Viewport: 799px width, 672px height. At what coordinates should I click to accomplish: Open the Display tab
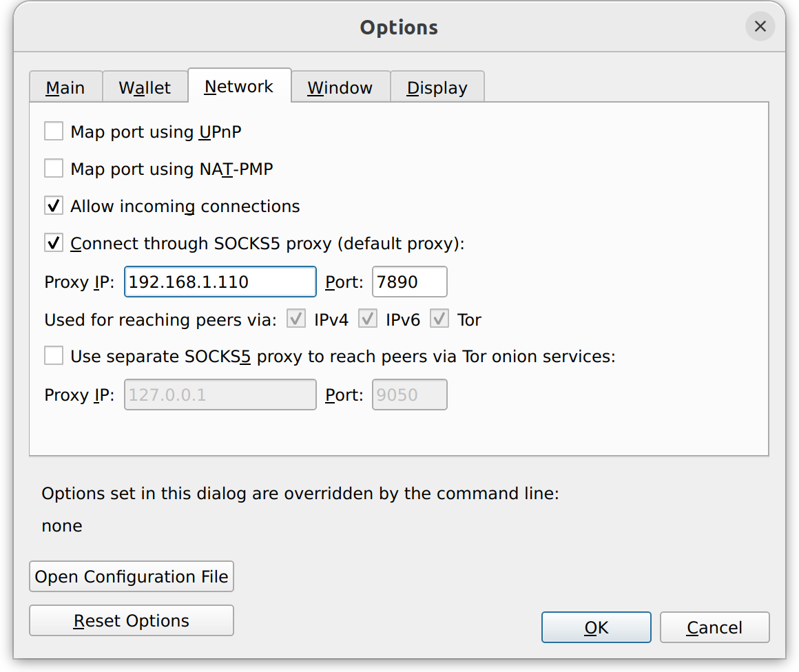tap(437, 87)
